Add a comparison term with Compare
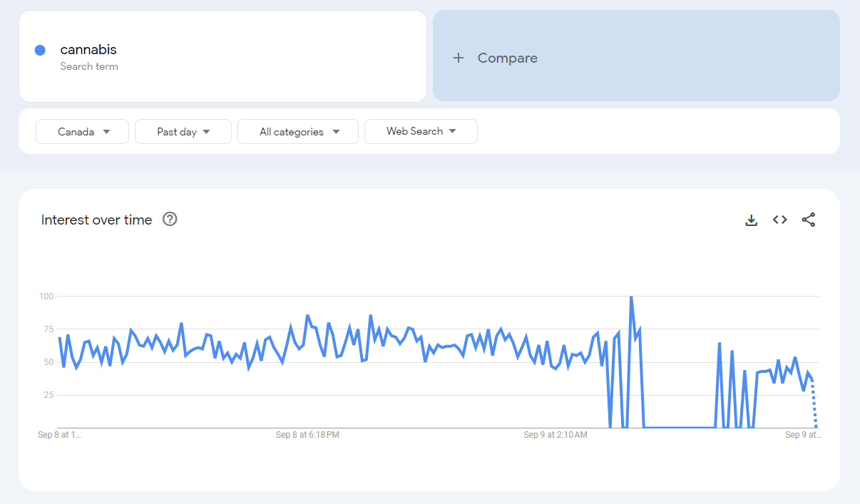860x504 pixels. (507, 58)
